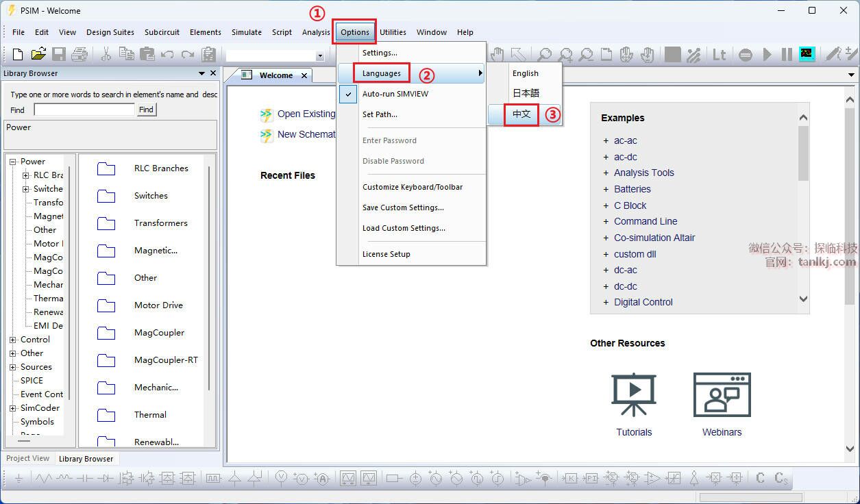The height and width of the screenshot is (504, 860).
Task: Open the Languages submenu
Action: point(411,73)
